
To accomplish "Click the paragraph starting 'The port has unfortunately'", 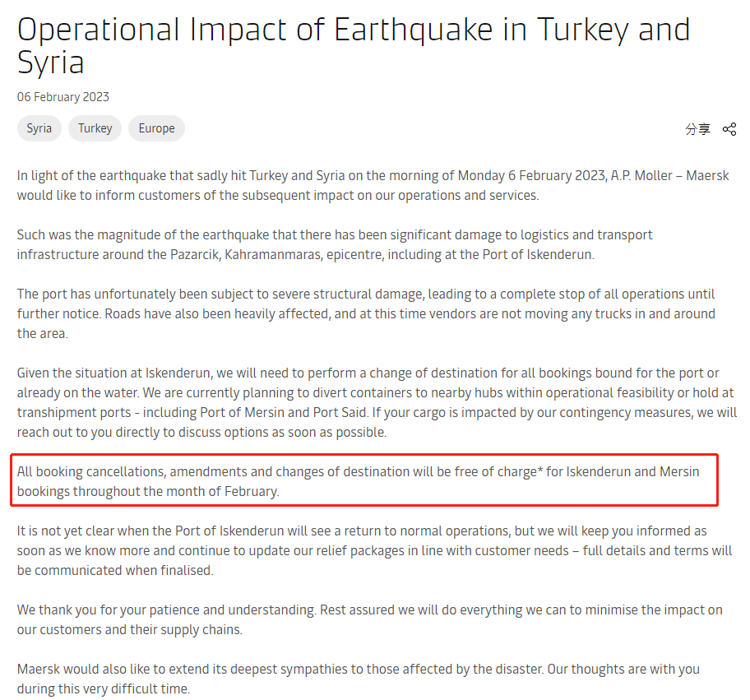I will point(367,314).
